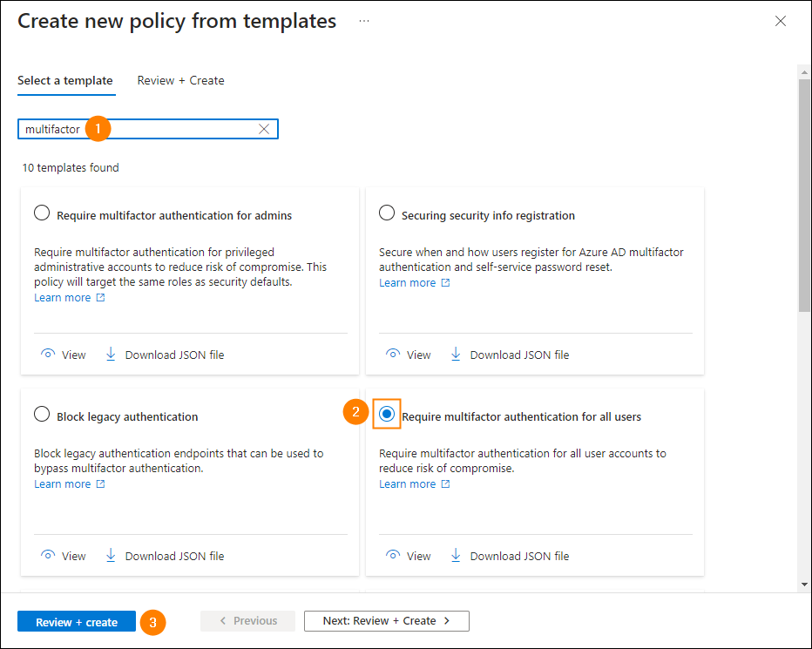Screen dimensions: 812x649
Task: Click download arrow icon on Block legacy authentication card
Action: 111,555
